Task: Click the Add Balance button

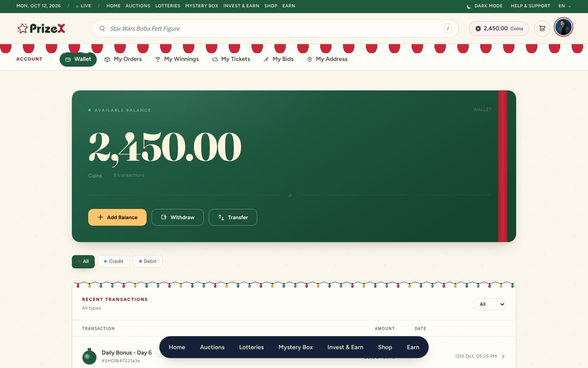Action: 117,217
